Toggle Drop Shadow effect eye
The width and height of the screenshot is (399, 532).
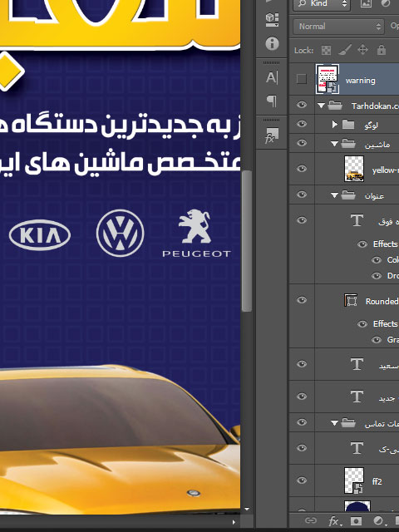(376, 276)
